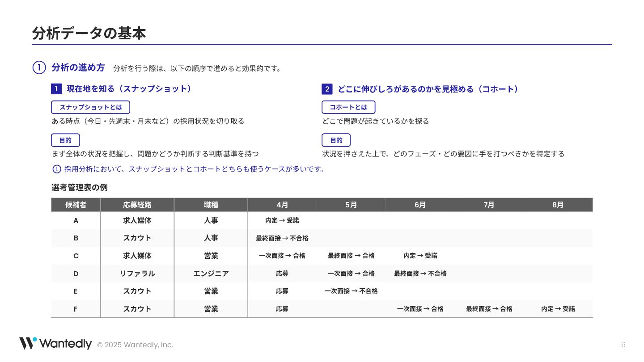
Task: Click the exclamation notice icon before 採用分析において
Action: 57,169
